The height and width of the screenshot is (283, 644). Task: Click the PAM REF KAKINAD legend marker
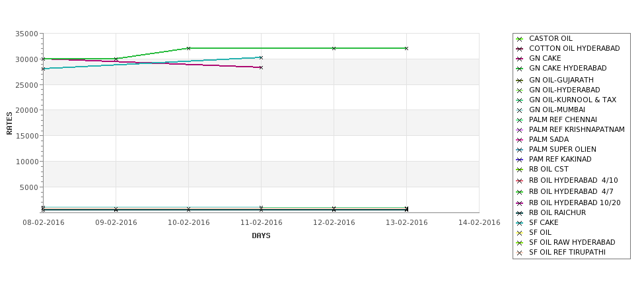coord(520,160)
